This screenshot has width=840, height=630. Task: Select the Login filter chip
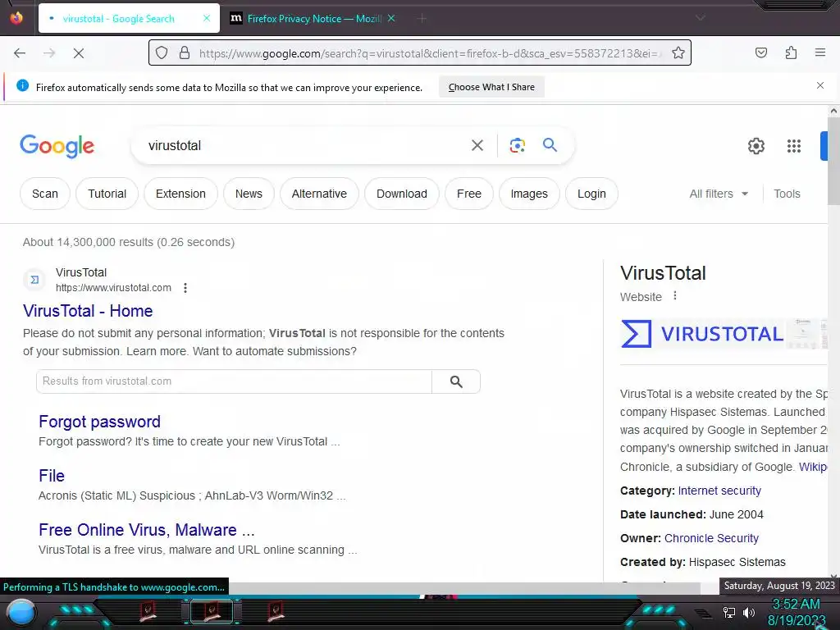(591, 194)
